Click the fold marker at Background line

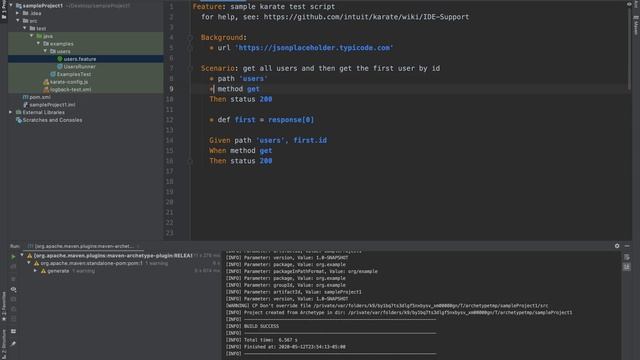click(190, 38)
